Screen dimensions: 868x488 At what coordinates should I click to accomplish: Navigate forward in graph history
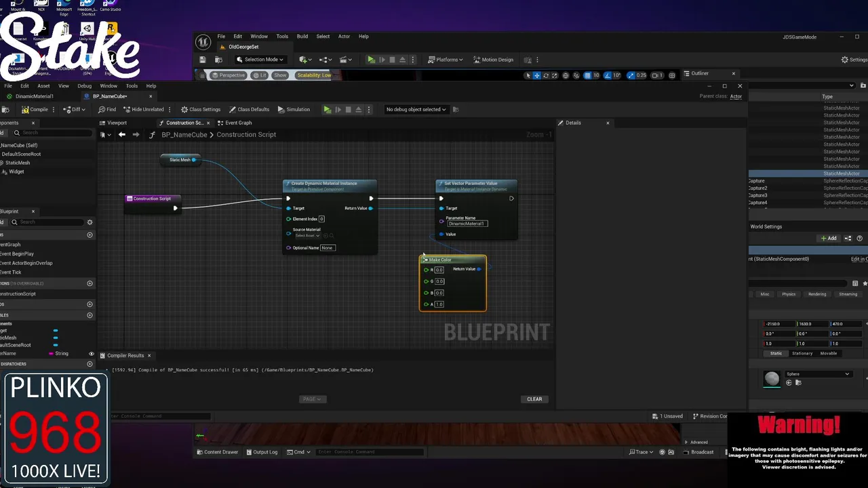pyautogui.click(x=136, y=134)
